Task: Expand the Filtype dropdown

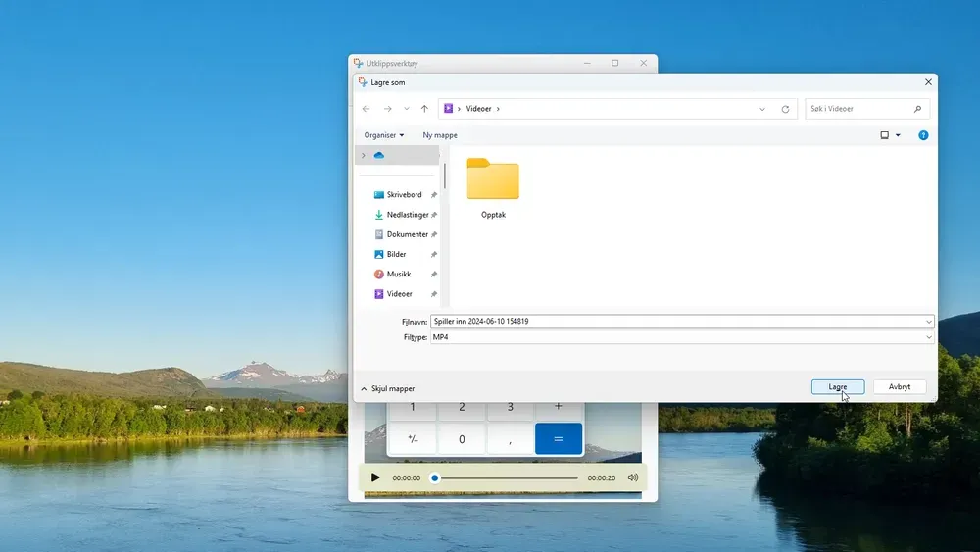Action: [x=928, y=337]
